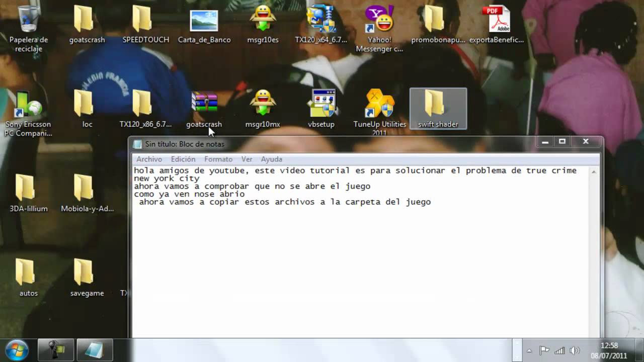Select the msgr10mx installer icon

click(263, 109)
